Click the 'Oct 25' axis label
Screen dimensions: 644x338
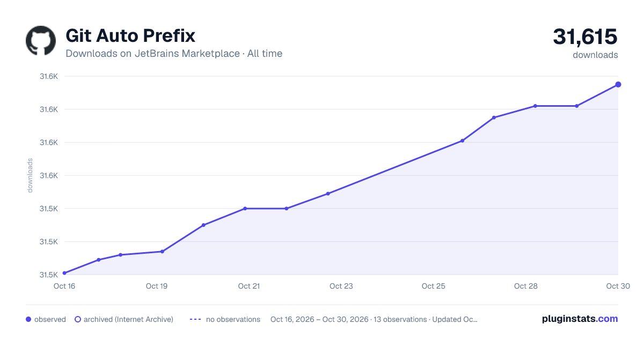point(434,286)
